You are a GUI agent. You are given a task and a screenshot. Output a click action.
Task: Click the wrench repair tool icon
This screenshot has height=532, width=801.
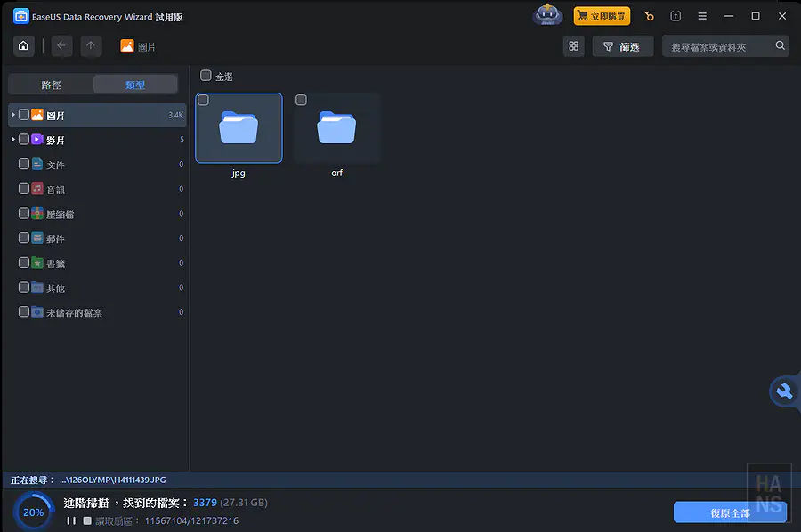click(784, 391)
